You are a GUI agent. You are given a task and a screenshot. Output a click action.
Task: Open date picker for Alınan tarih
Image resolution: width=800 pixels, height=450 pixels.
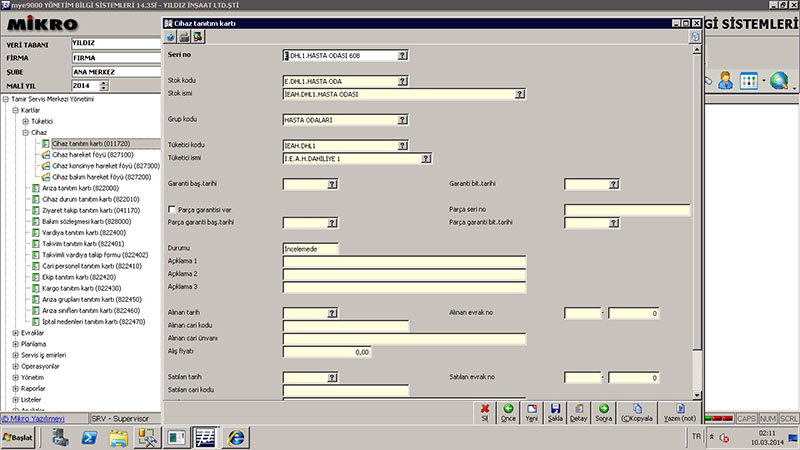coord(332,313)
